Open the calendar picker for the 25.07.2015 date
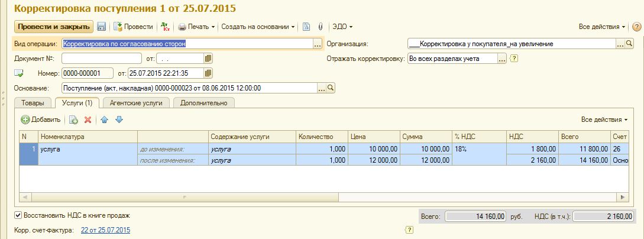 pyautogui.click(x=208, y=73)
